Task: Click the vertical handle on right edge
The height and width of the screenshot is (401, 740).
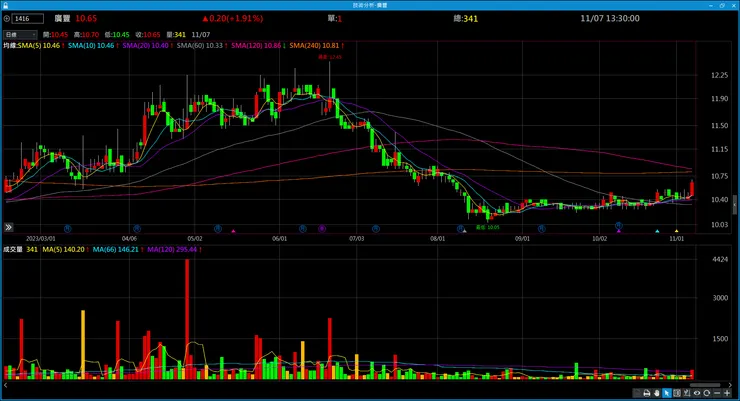Action: tap(734, 205)
